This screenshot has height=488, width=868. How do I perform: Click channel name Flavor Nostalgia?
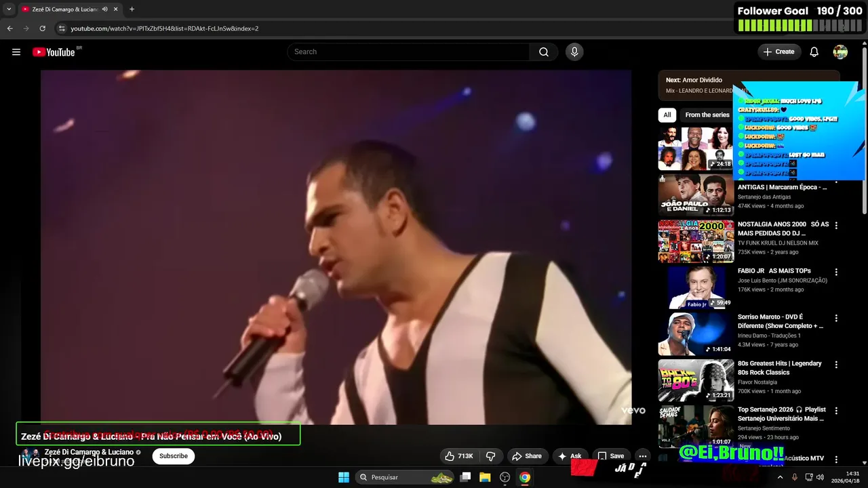(x=759, y=382)
